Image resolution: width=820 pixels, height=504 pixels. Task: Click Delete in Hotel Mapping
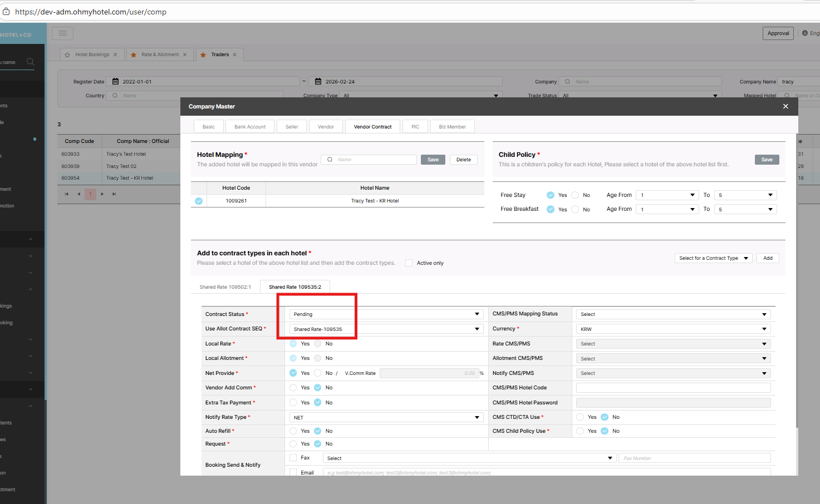(463, 160)
